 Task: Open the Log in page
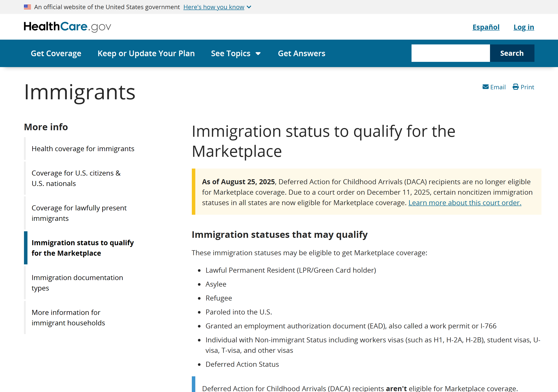(x=524, y=27)
